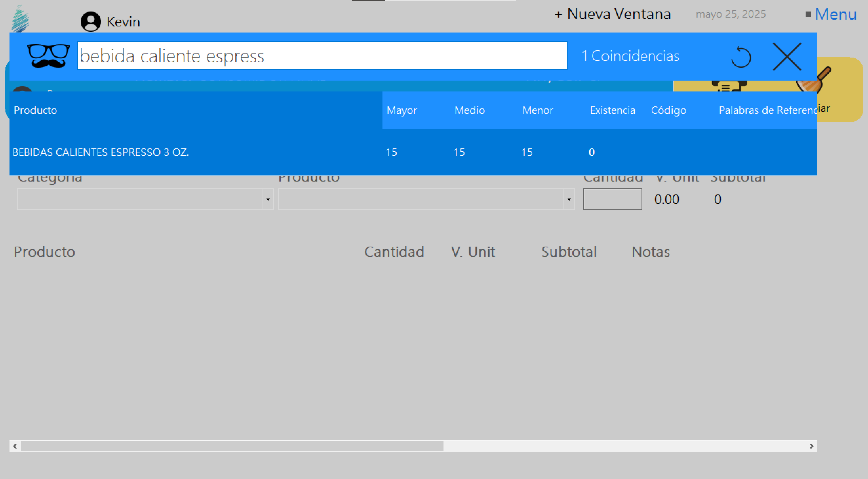Viewport: 868px width, 479px height.
Task: Click horizontal scrollbar left arrow
Action: point(15,446)
